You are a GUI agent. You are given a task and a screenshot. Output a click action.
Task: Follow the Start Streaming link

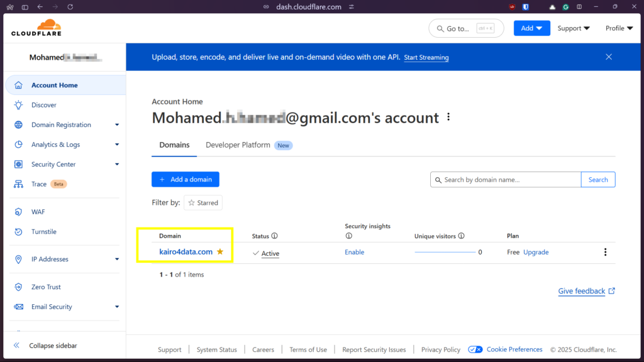point(426,57)
